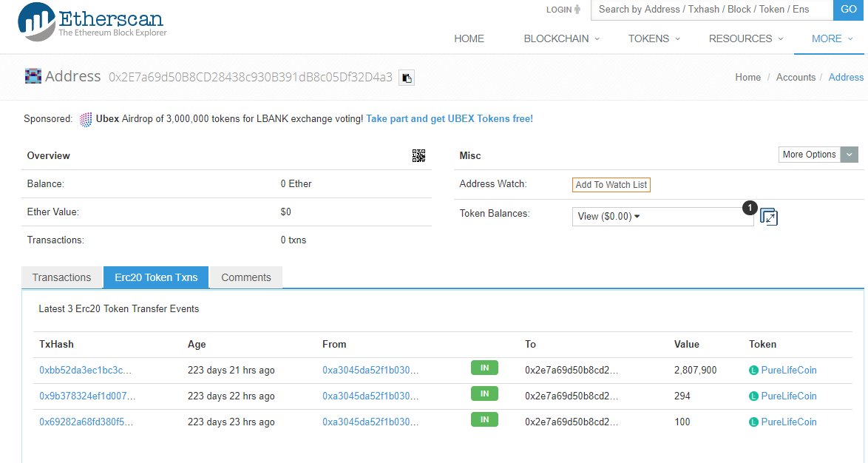Click PureLifeCoin icon in 2,807,900 row
Viewport: 868px width, 463px height.
pos(753,371)
